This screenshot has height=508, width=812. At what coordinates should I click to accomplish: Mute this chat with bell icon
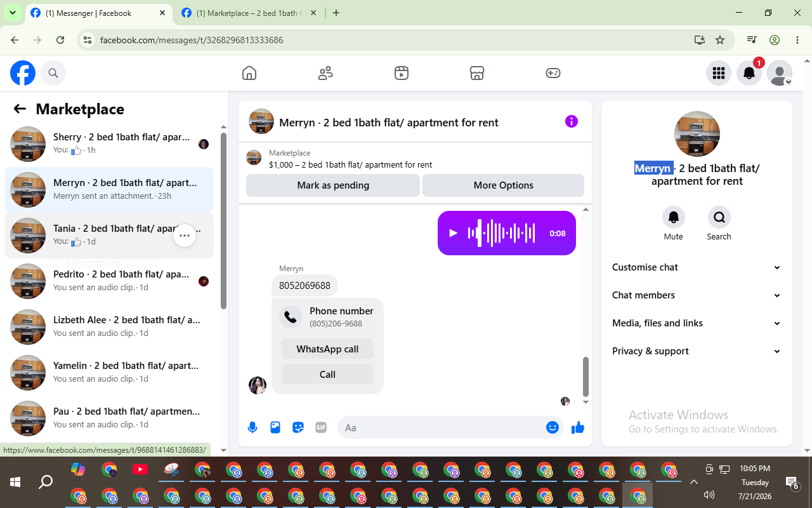pos(674,217)
